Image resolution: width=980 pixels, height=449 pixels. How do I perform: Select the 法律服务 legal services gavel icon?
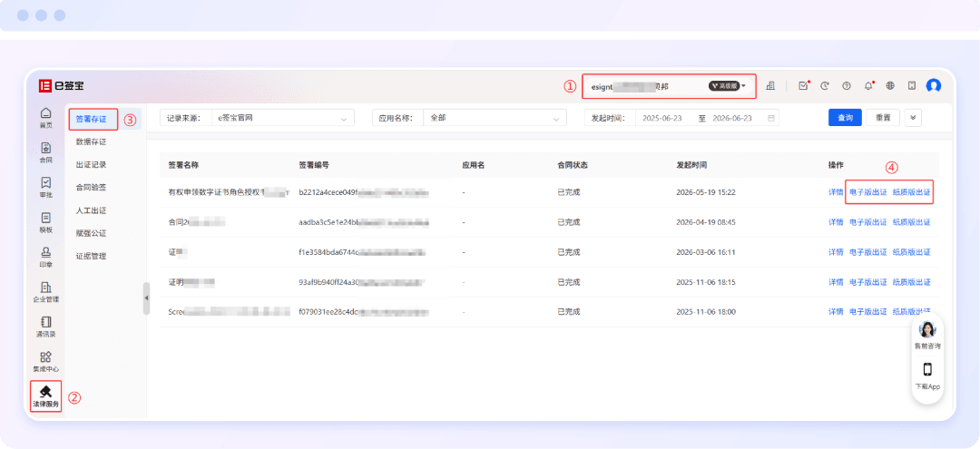tap(45, 396)
